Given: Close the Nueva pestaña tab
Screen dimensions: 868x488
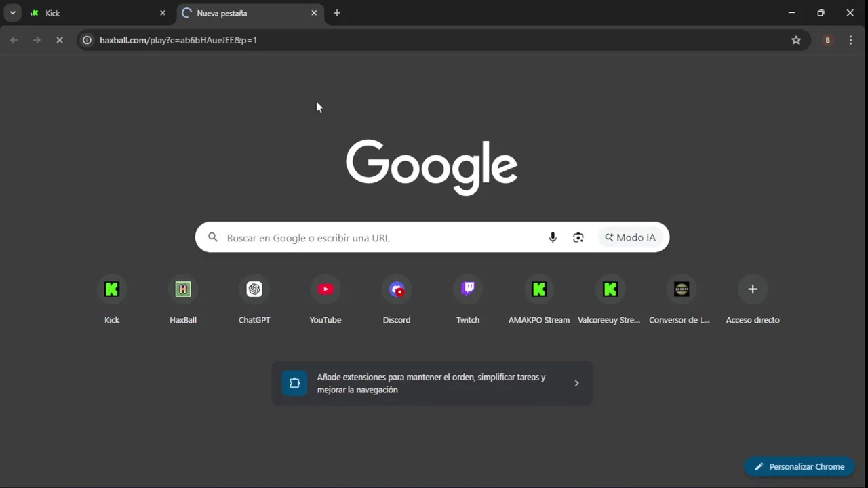Looking at the screenshot, I should point(314,13).
